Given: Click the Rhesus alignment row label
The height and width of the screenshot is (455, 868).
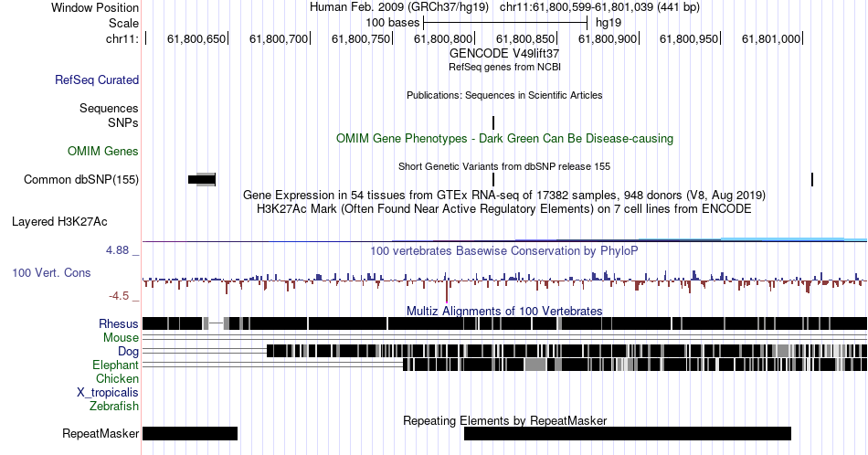Looking at the screenshot, I should pyautogui.click(x=119, y=323).
